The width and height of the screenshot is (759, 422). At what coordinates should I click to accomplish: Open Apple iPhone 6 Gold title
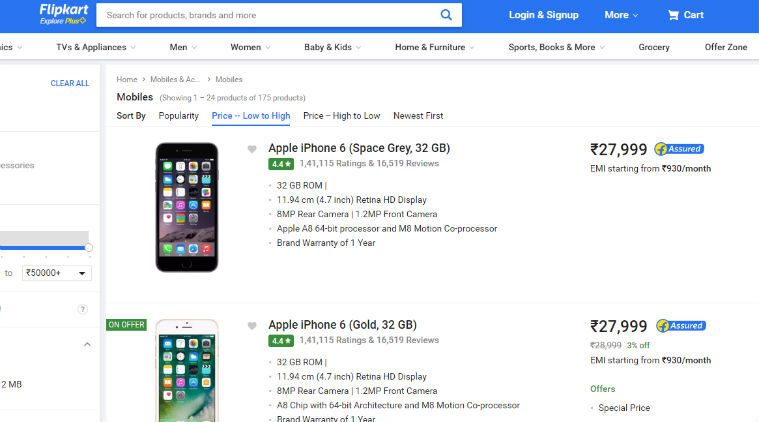click(342, 325)
